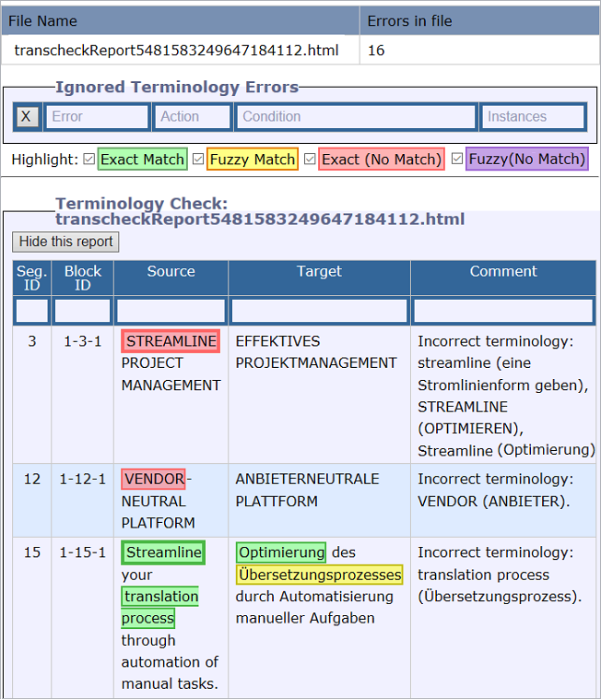Image resolution: width=601 pixels, height=700 pixels.
Task: Click the Instances filter field
Action: (533, 117)
